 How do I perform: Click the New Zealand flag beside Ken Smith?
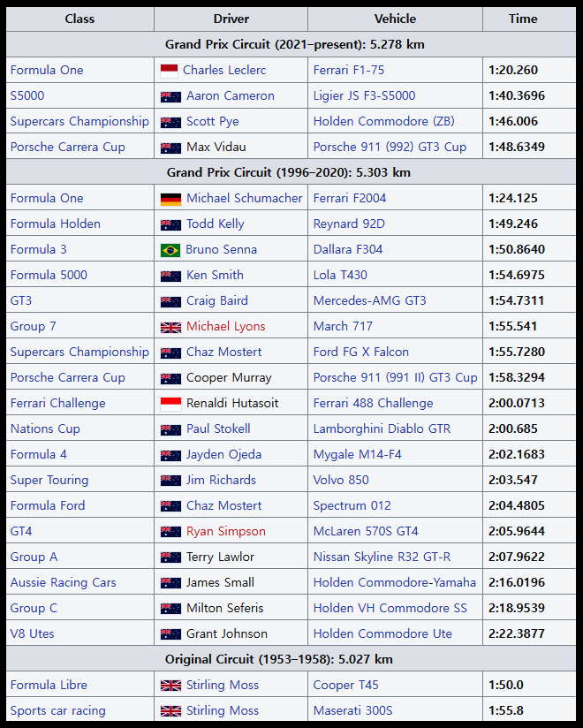(170, 277)
